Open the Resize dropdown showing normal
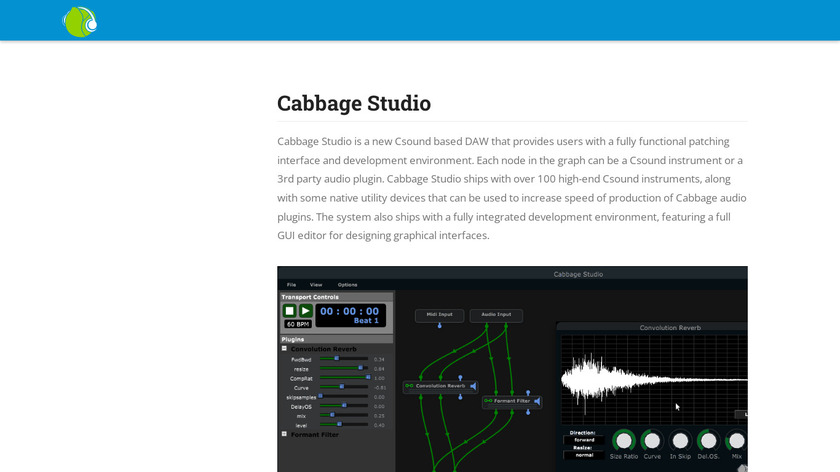Screen dimensions: 840x472 pos(584,455)
